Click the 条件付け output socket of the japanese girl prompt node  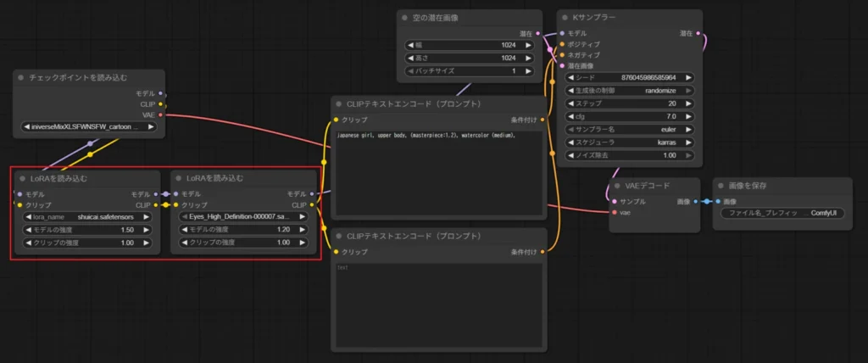542,120
